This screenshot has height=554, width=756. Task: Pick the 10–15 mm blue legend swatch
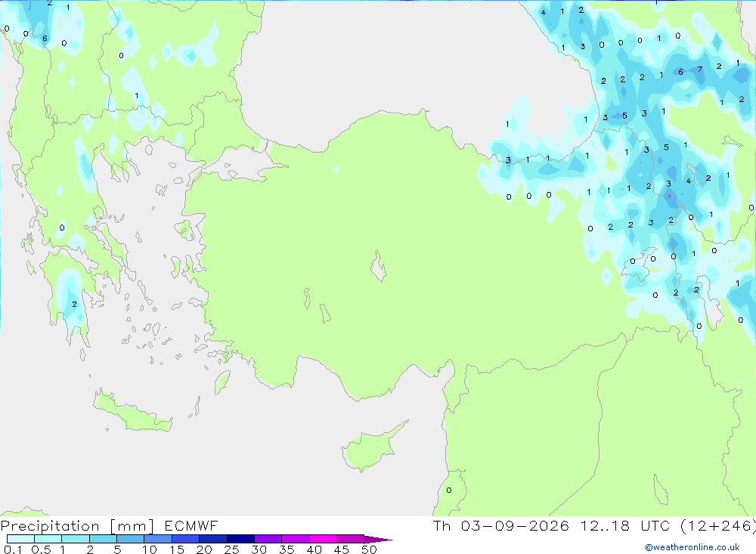[x=158, y=539]
